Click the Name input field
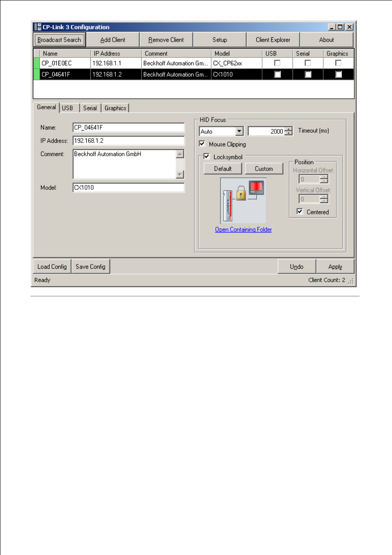Screen dimensions: 392x555 click(x=129, y=127)
